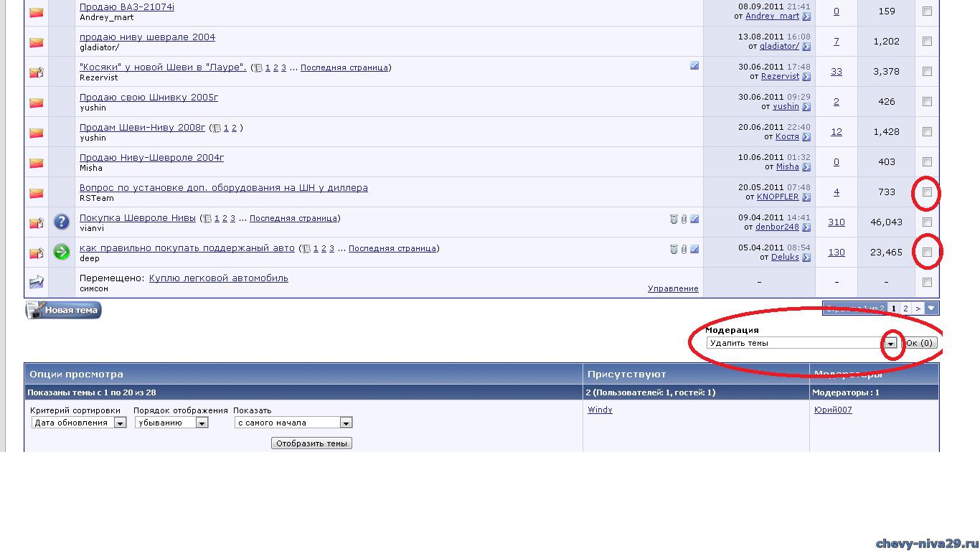The height and width of the screenshot is (551, 980).
Task: Click the envelope status icon for Продаю ВАЗ-21074i
Action: click(37, 12)
